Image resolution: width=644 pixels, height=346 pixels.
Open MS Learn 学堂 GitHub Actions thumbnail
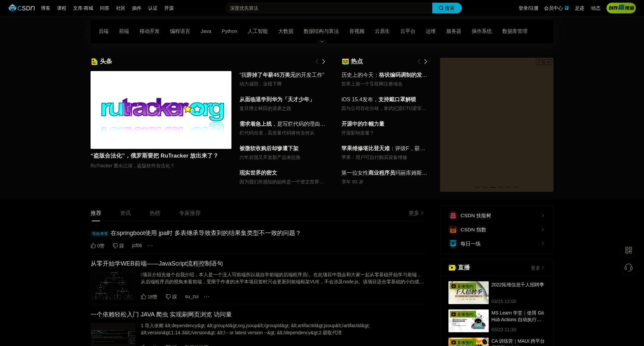point(469,321)
